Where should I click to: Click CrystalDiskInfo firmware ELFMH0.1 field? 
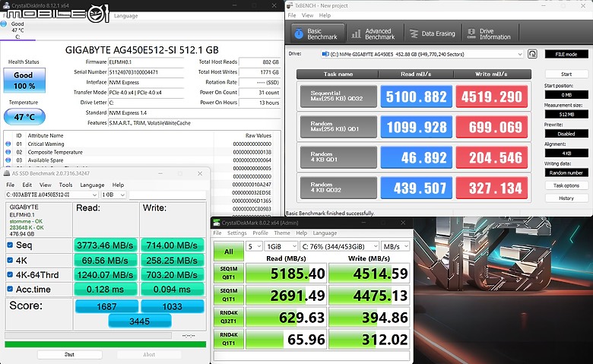[146, 62]
